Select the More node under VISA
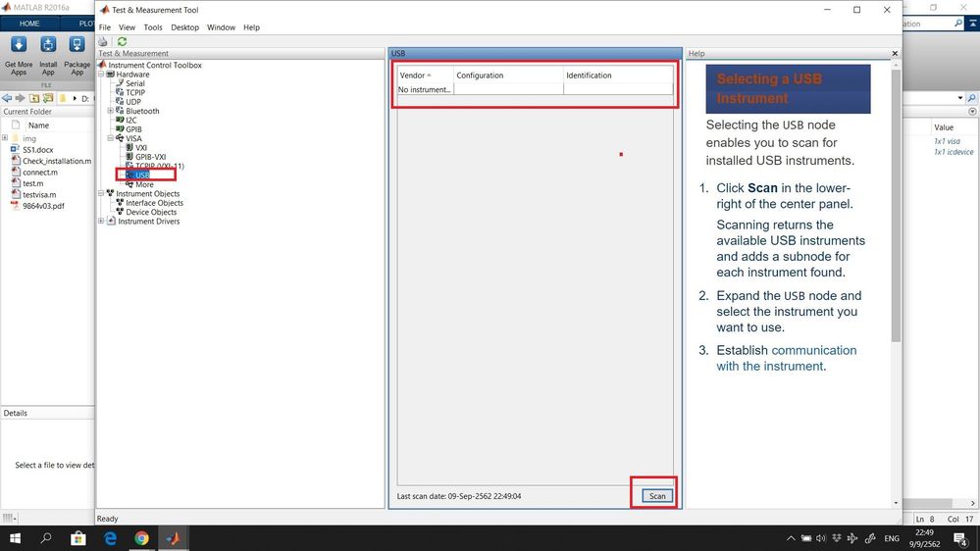The image size is (980, 551). tap(144, 184)
